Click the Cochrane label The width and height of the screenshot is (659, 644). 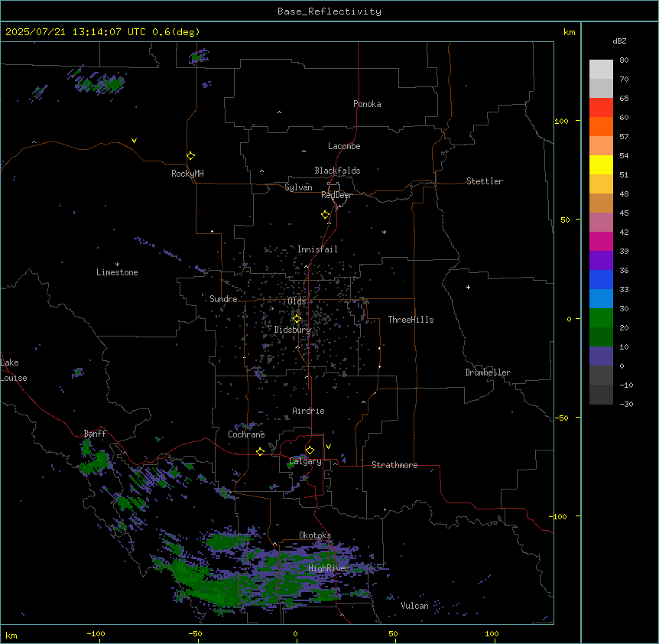[246, 434]
